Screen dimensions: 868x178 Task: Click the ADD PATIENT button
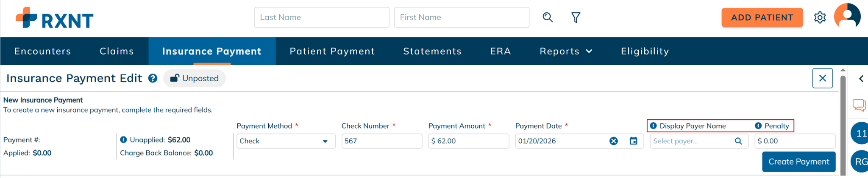click(762, 17)
